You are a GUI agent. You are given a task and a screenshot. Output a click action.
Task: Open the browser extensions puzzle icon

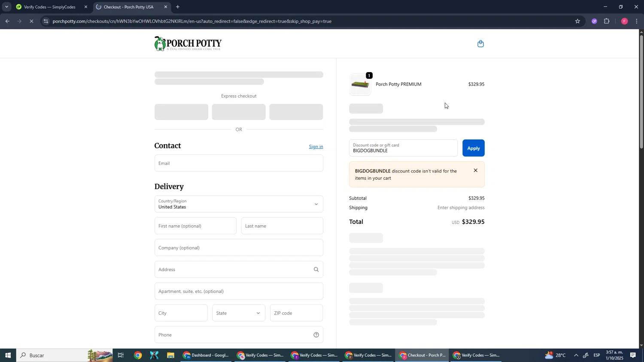pyautogui.click(x=607, y=21)
